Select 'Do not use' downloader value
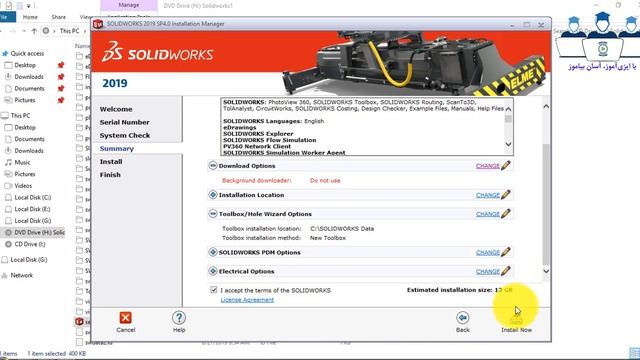 point(325,180)
